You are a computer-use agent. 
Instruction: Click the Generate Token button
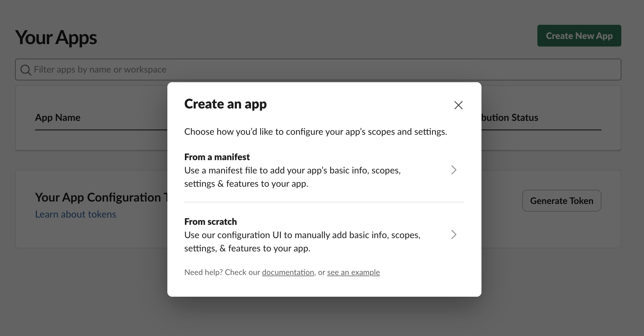coord(562,201)
